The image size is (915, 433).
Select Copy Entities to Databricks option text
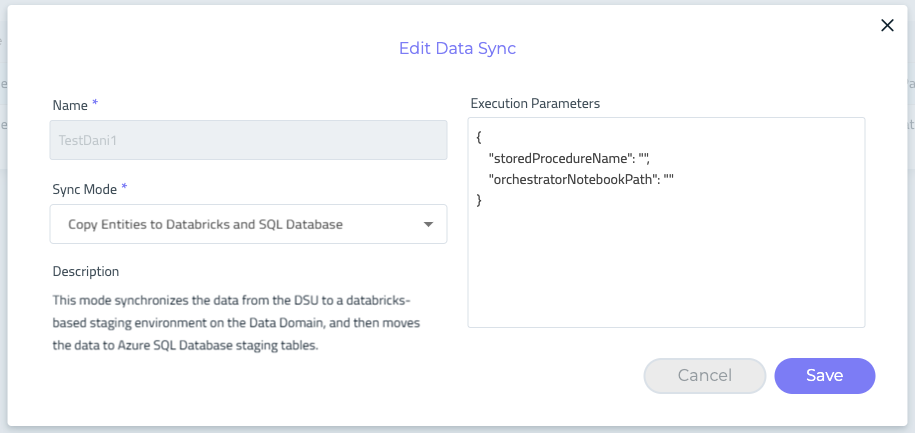point(205,225)
